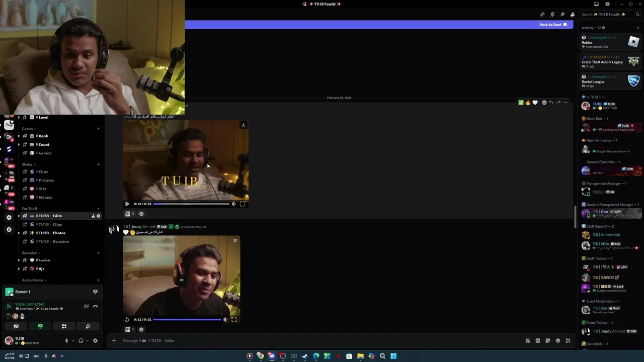Open the Threads icon in channel header
Image resolution: width=644 pixels, height=362 pixels.
point(542,15)
